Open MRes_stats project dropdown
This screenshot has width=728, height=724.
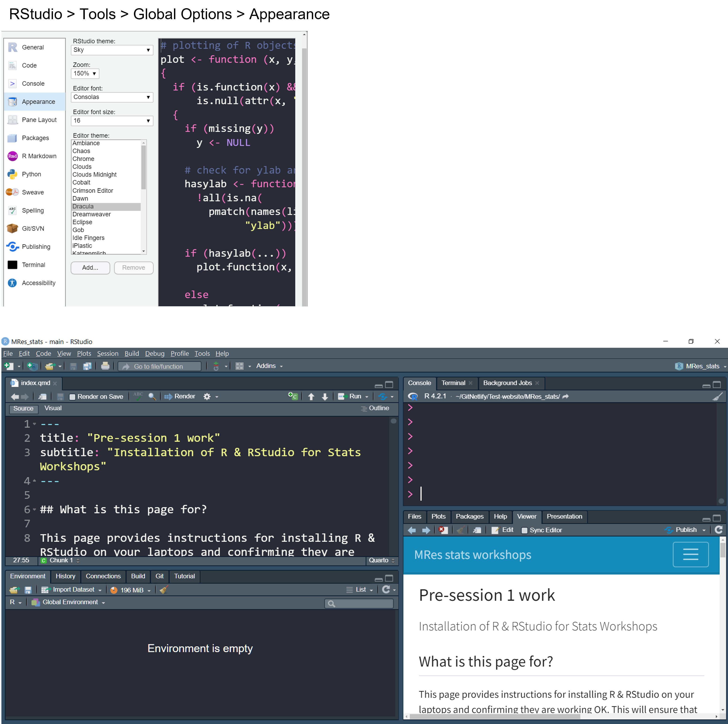(701, 367)
